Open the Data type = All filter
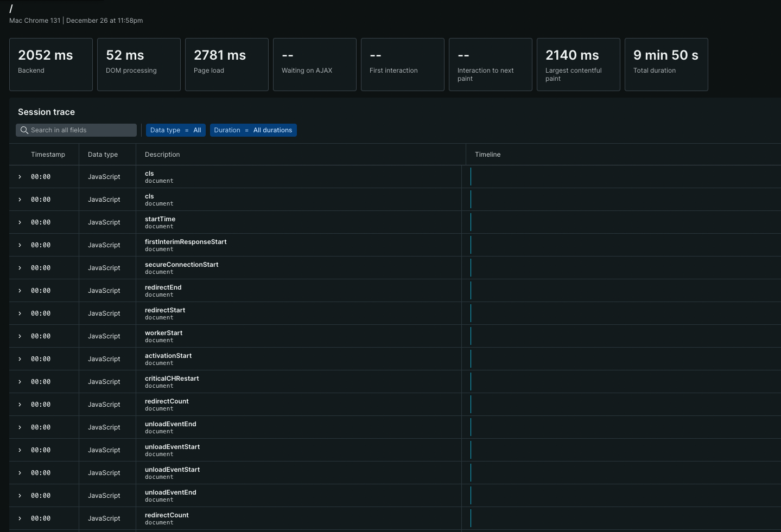Screen dimensions: 781x532 [x=176, y=130]
